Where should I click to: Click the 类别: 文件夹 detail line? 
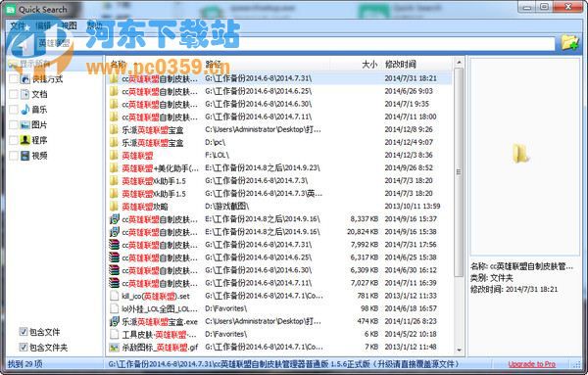click(492, 278)
